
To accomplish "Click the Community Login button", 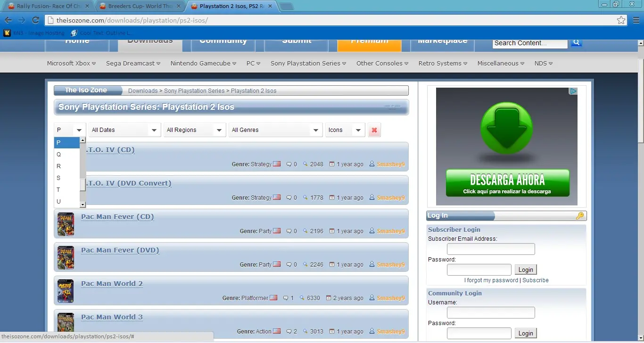I will point(526,334).
